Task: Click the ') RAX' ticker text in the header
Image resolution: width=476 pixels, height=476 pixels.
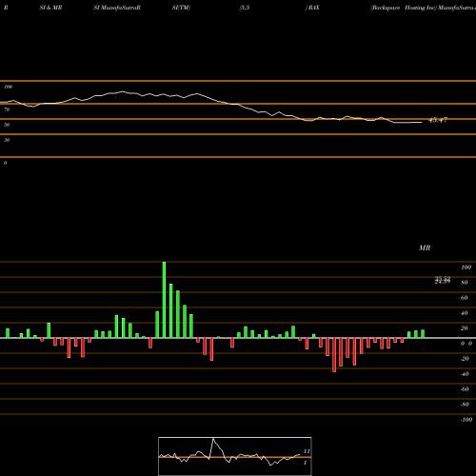Action: [x=312, y=8]
